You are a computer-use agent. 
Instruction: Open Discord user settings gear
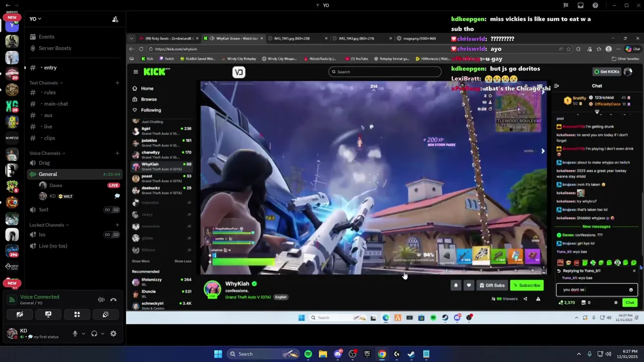click(x=114, y=333)
